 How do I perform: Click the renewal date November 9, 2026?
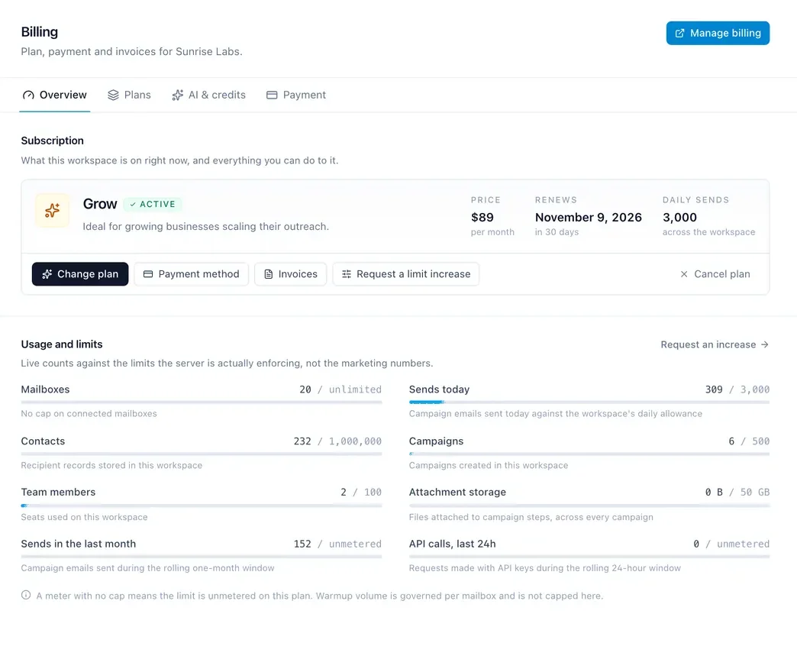pyautogui.click(x=588, y=218)
